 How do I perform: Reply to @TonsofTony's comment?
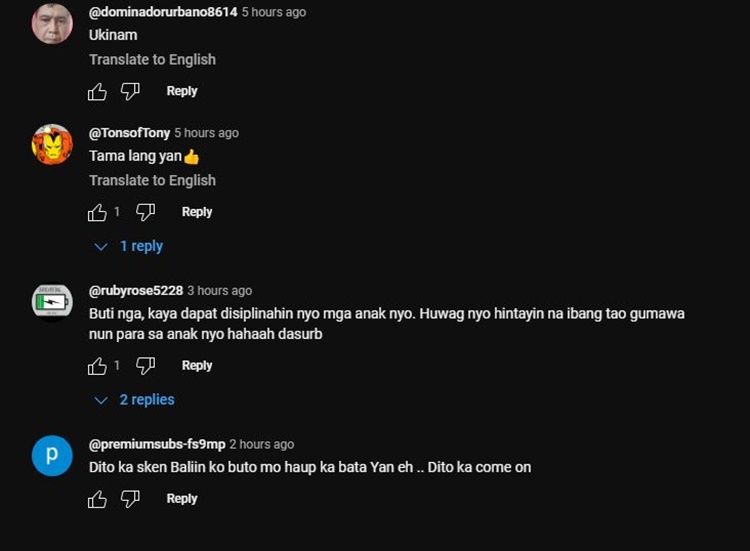pyautogui.click(x=196, y=212)
